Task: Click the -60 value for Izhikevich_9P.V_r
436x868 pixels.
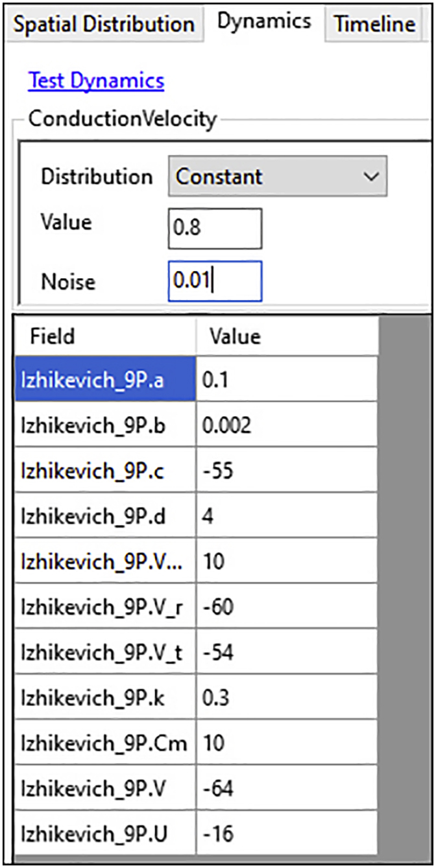Action: pyautogui.click(x=286, y=607)
